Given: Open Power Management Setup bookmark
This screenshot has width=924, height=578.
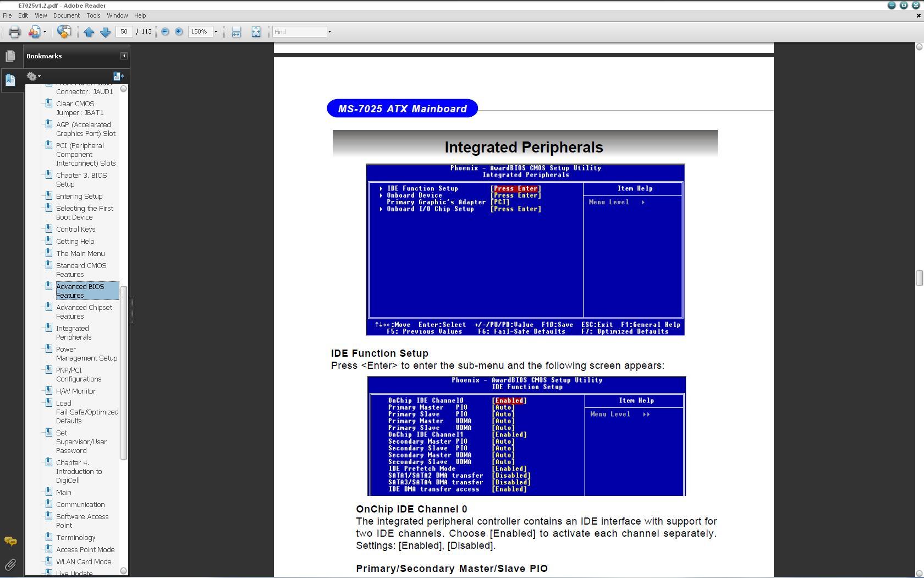Looking at the screenshot, I should [87, 353].
